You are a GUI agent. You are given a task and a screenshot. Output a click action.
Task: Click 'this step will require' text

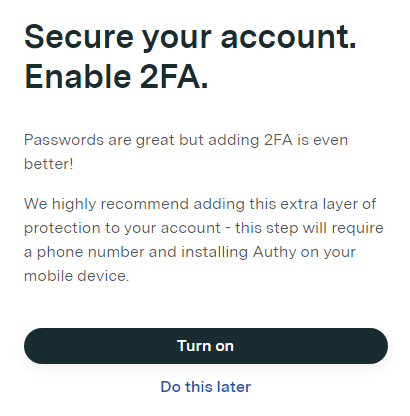pyautogui.click(x=309, y=228)
